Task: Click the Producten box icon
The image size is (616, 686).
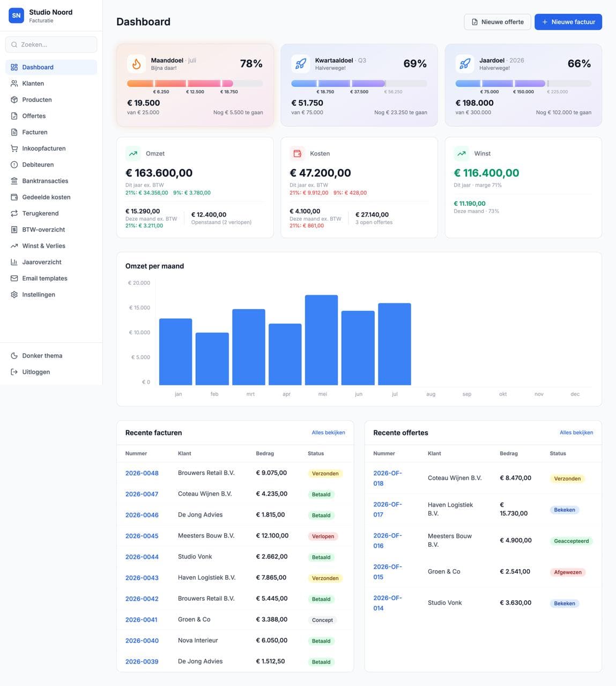Action: 14,100
